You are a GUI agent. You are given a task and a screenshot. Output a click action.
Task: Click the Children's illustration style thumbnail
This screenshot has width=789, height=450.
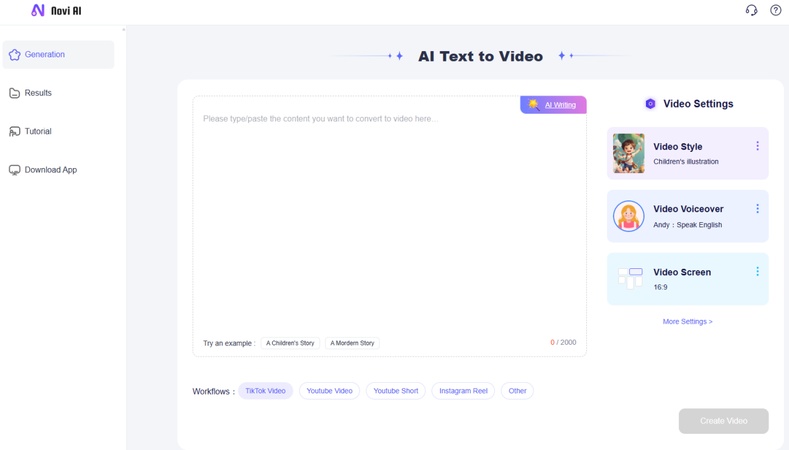629,153
